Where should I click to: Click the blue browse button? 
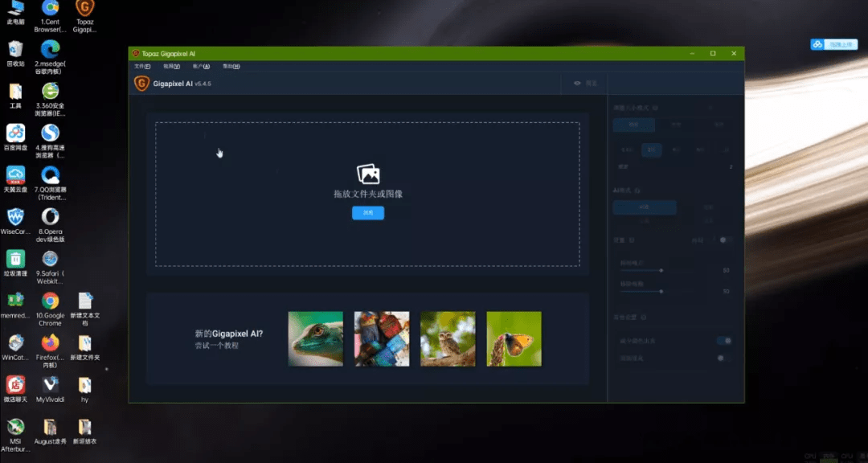(368, 213)
